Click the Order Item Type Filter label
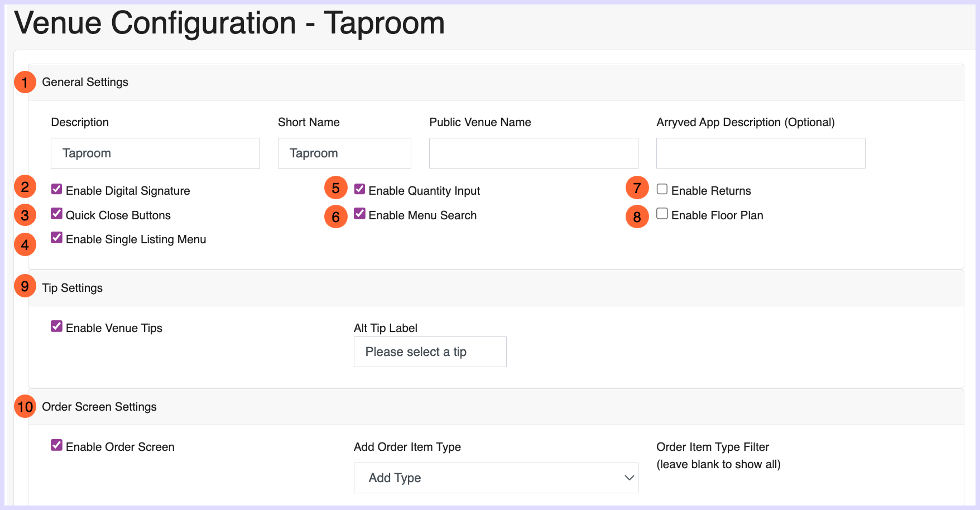980x510 pixels. (x=712, y=447)
